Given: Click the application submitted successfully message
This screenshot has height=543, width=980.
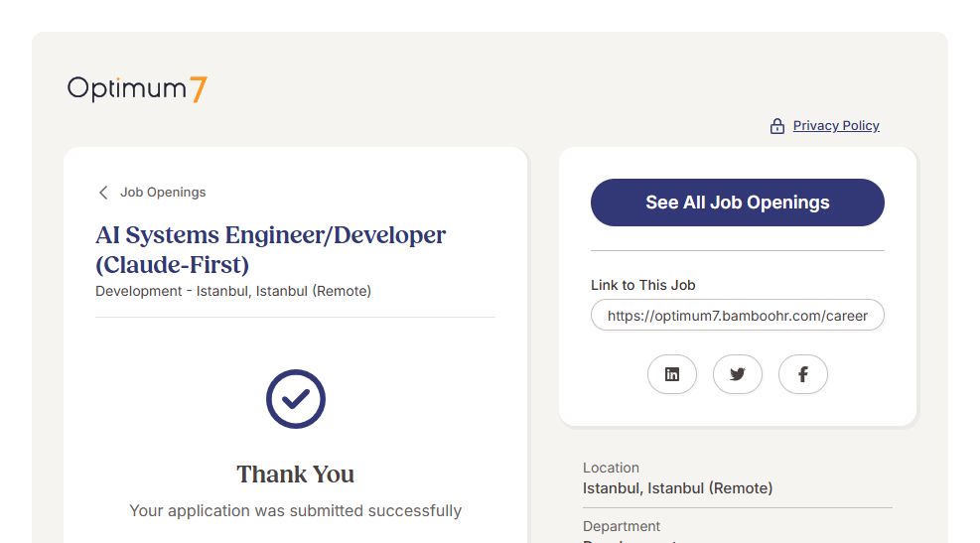Looking at the screenshot, I should pyautogui.click(x=296, y=511).
